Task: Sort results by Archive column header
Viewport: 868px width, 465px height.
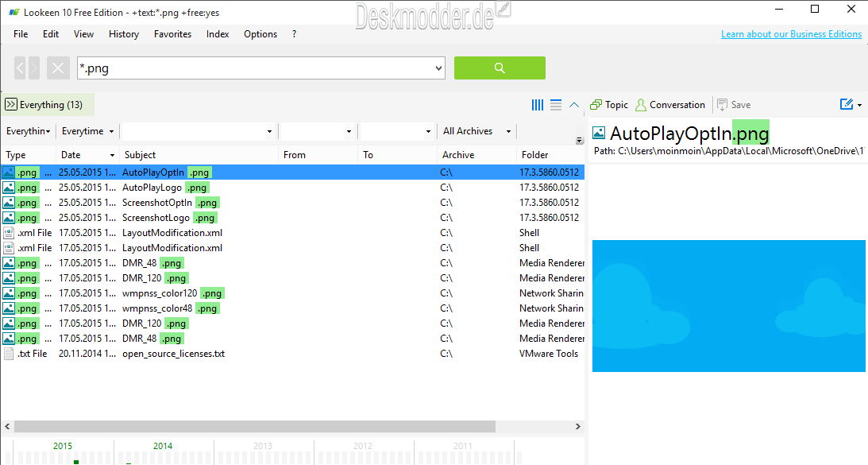Action: pos(476,155)
